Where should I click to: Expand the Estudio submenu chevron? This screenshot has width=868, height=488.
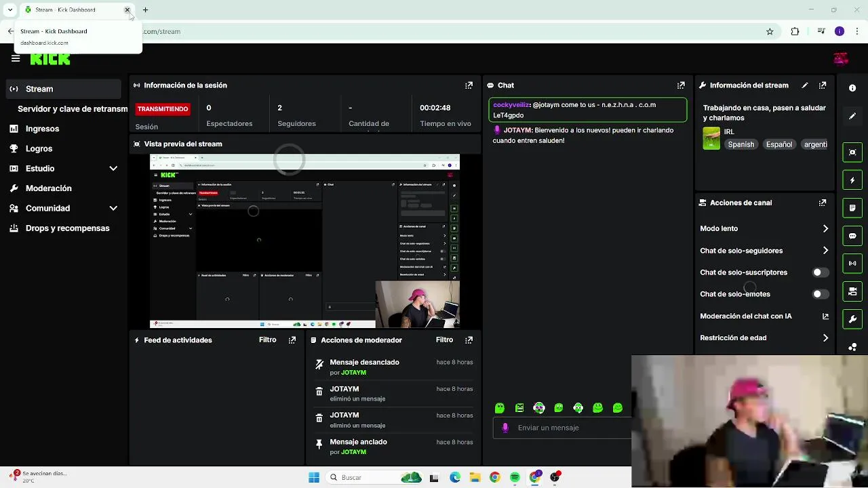point(113,169)
